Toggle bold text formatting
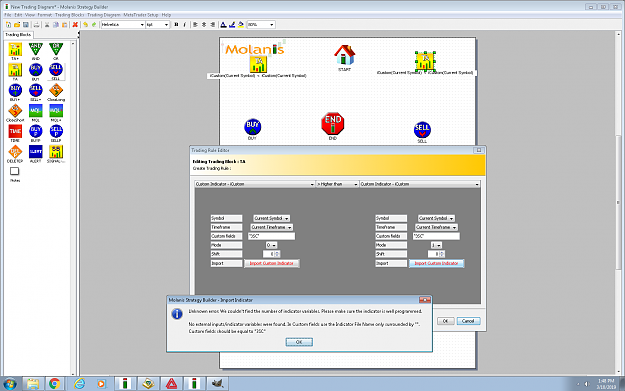The width and height of the screenshot is (625, 391). coord(176,25)
